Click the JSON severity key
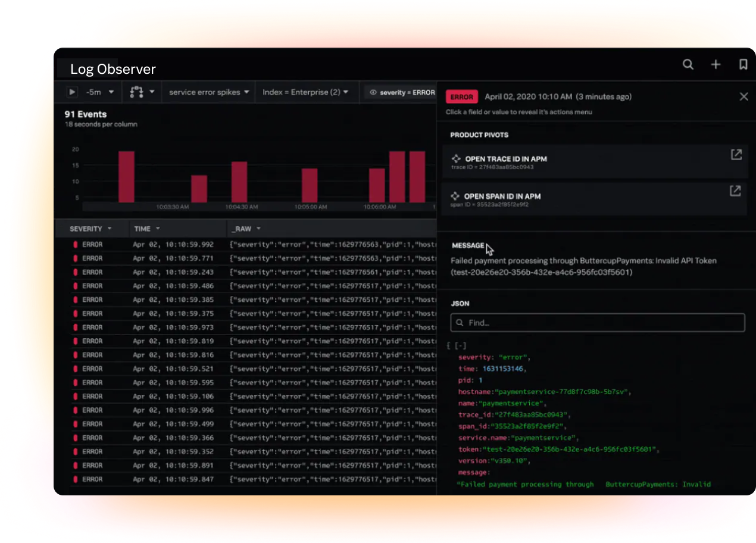Image resolution: width=756 pixels, height=543 pixels. click(475, 357)
